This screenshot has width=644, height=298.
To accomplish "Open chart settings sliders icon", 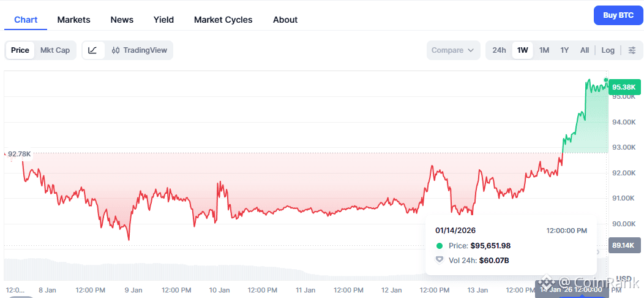I will pyautogui.click(x=632, y=50).
